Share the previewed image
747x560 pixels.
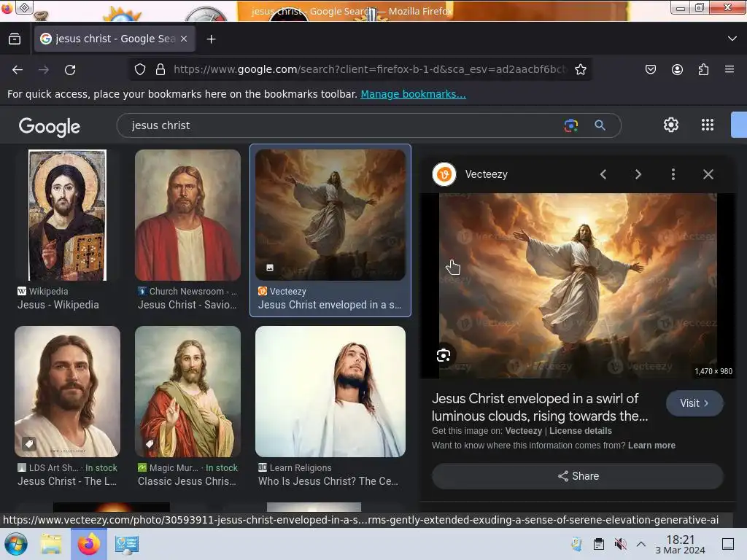tap(578, 476)
